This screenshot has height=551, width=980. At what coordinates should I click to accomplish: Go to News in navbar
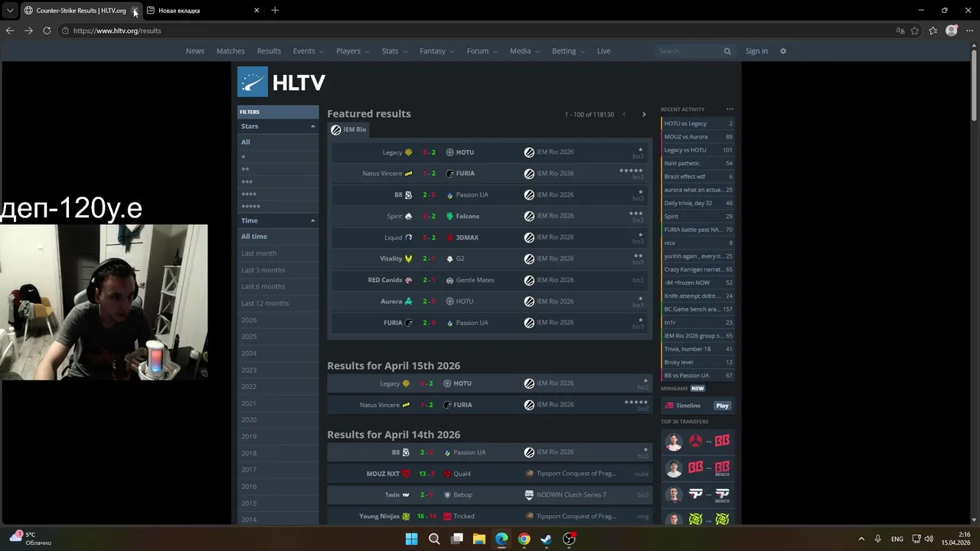click(195, 51)
